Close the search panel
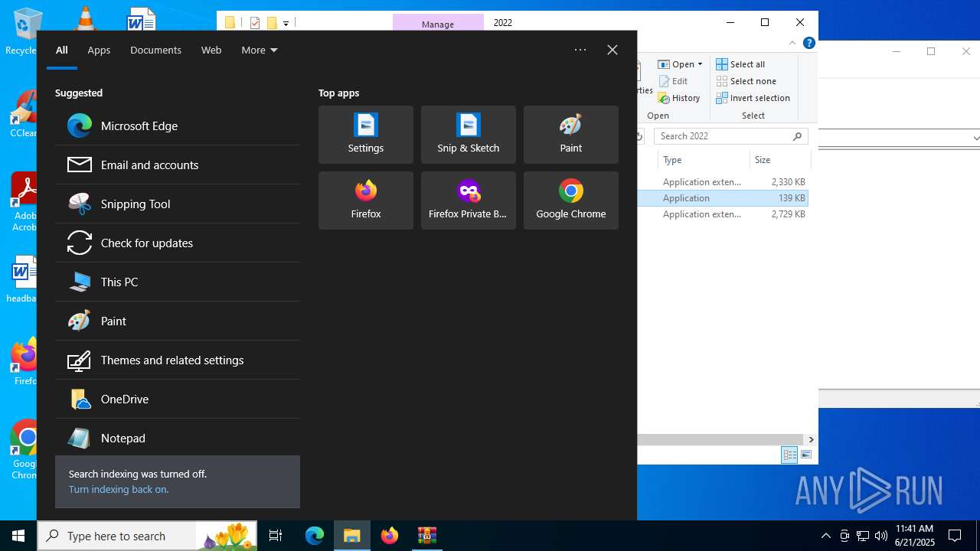 pyautogui.click(x=612, y=50)
